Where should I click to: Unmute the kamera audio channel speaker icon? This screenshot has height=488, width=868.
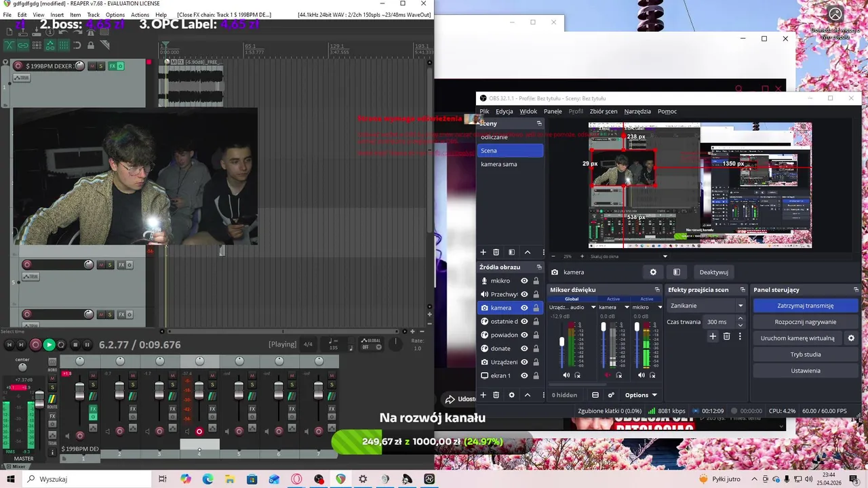(x=608, y=375)
